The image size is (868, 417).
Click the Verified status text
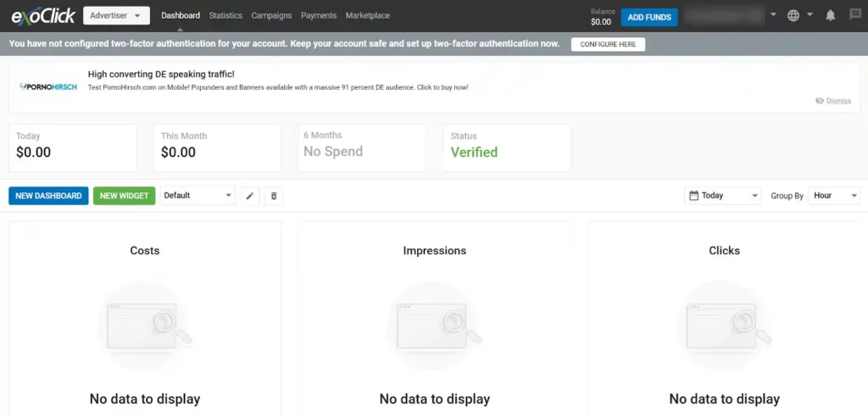click(474, 153)
